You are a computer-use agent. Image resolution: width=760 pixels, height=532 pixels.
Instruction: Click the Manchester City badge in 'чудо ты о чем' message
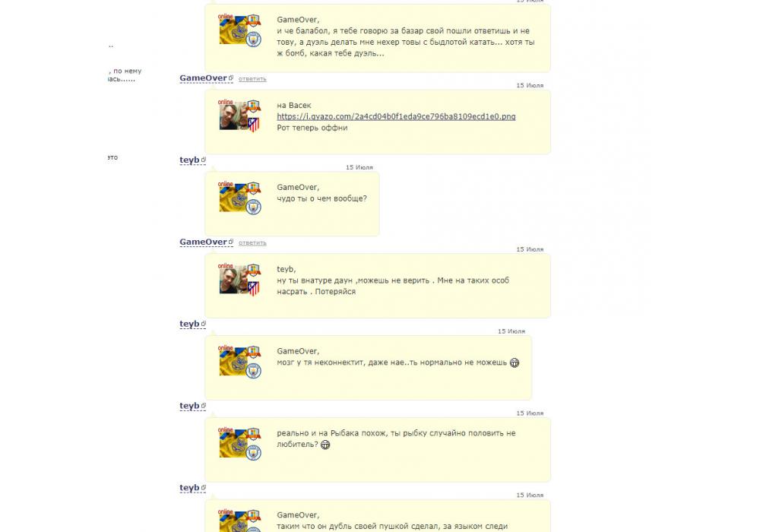click(x=253, y=207)
